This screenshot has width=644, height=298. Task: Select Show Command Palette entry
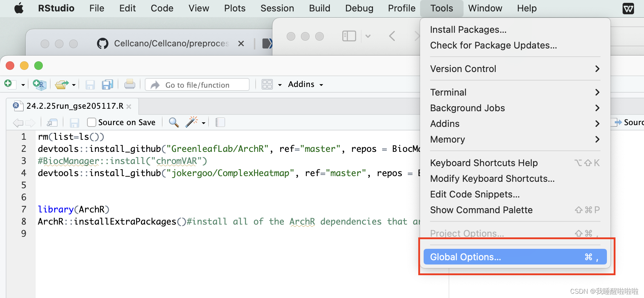[515, 210]
